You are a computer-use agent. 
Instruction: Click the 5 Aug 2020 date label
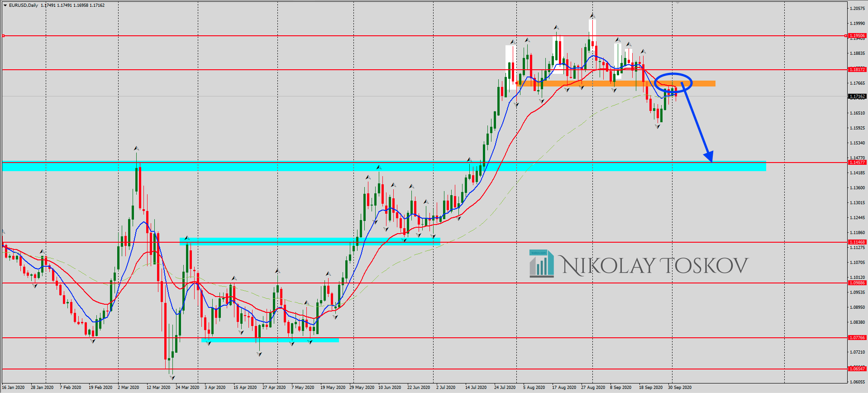[x=534, y=388]
